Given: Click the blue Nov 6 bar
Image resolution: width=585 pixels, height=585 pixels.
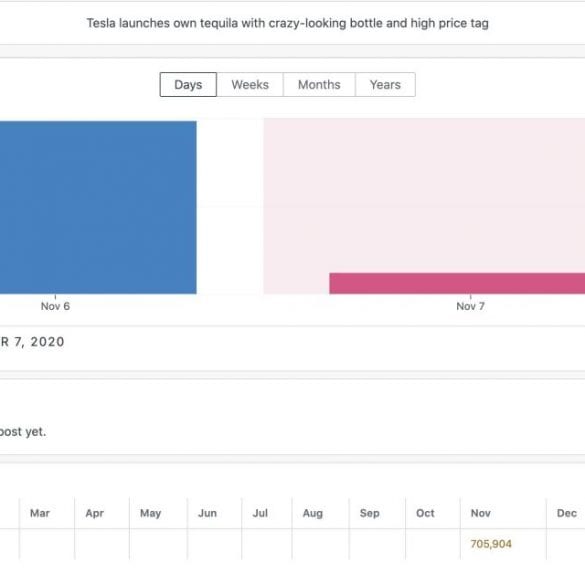Looking at the screenshot, I should pos(98,207).
